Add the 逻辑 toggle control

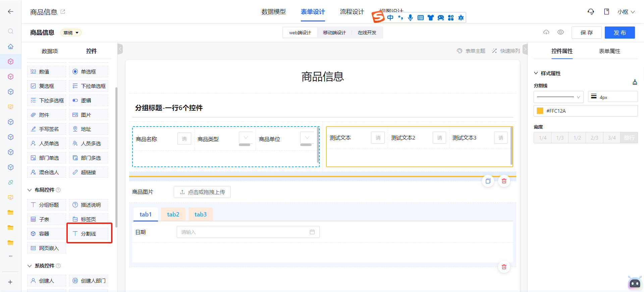coord(89,100)
